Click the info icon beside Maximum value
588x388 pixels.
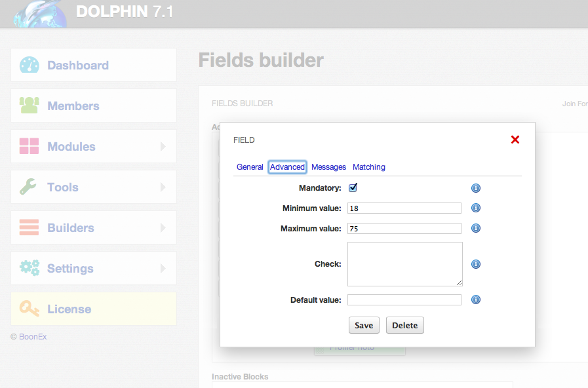click(x=476, y=229)
